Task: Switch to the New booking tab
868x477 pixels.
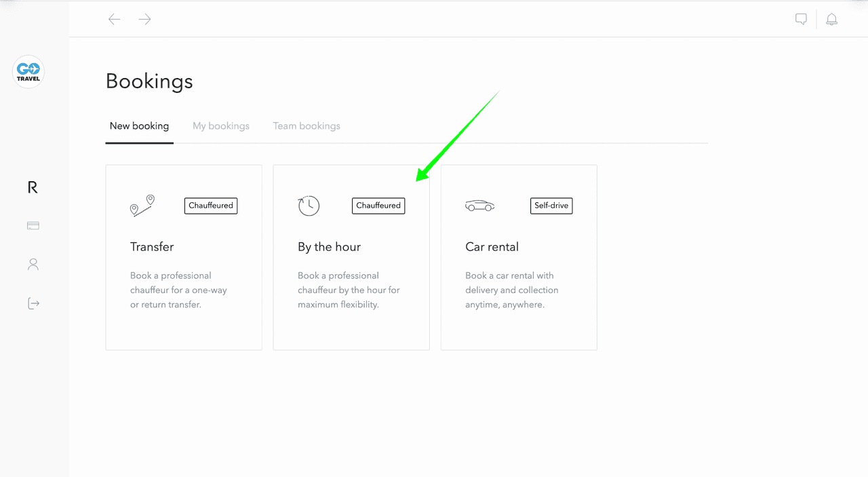Action: tap(139, 126)
